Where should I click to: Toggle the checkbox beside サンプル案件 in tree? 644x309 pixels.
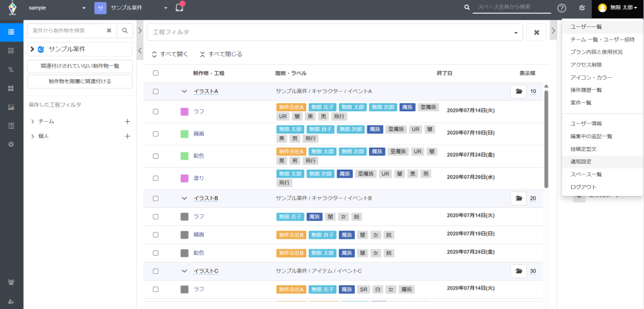(x=41, y=49)
